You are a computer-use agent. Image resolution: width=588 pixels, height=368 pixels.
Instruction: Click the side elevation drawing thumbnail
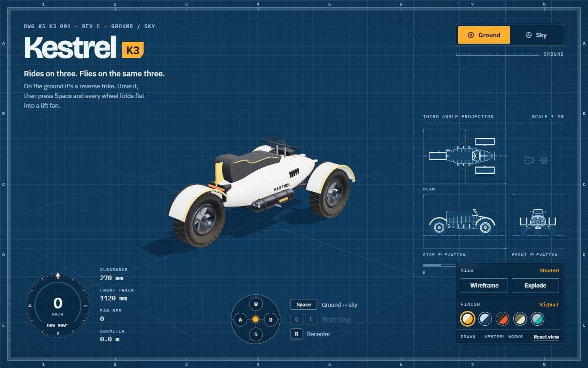click(x=465, y=222)
